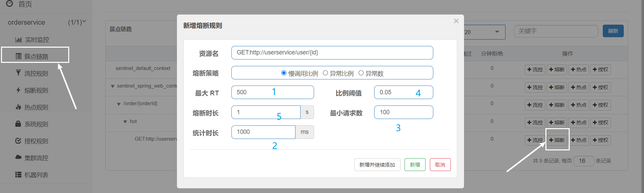Click the 最大 RT input field
Image resolution: width=644 pixels, height=193 pixels.
coord(272,92)
